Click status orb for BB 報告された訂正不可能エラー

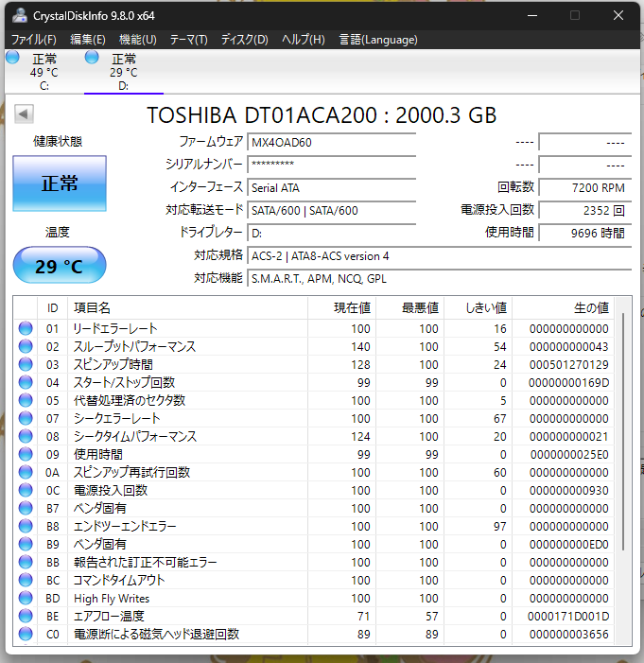[x=26, y=562]
